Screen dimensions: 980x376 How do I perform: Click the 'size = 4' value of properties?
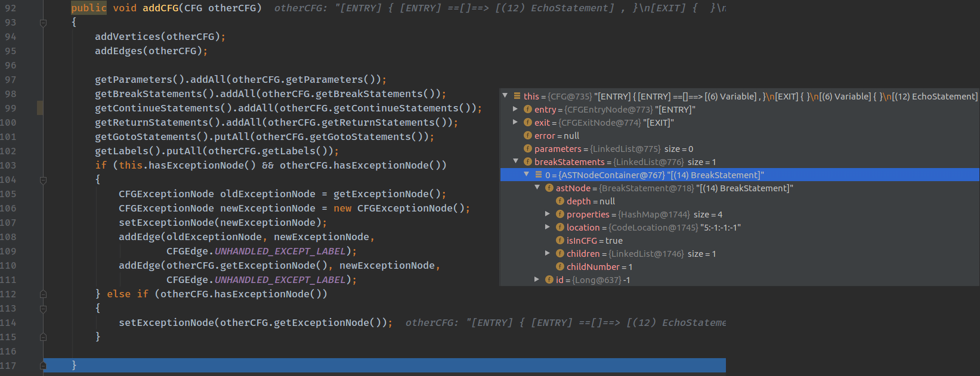pyautogui.click(x=708, y=215)
